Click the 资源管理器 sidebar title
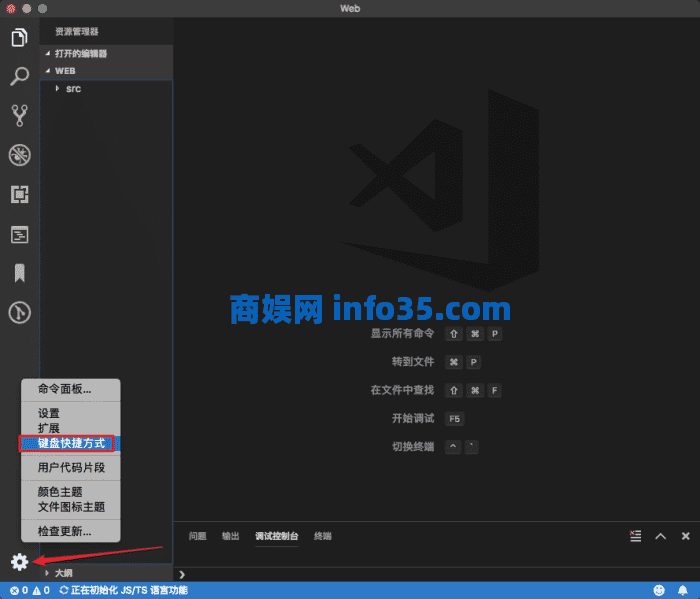 point(76,32)
